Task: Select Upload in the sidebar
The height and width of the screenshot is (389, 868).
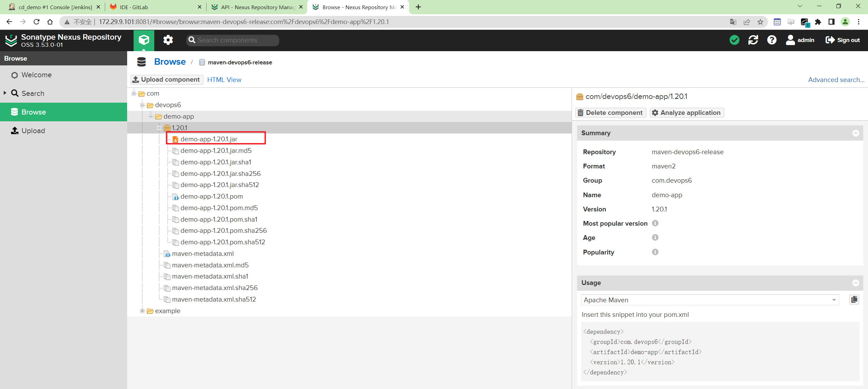Action: coord(63,130)
